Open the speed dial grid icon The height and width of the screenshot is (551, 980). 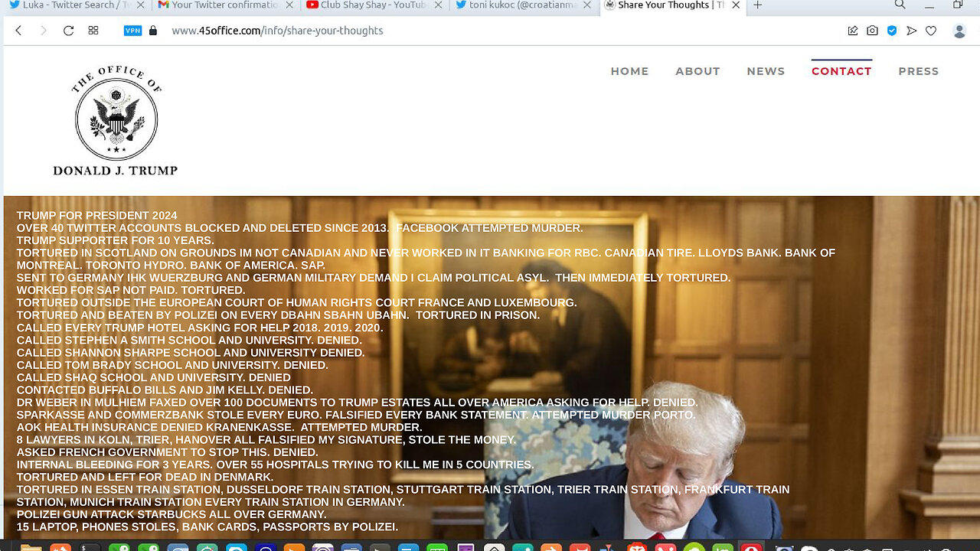pos(93,31)
